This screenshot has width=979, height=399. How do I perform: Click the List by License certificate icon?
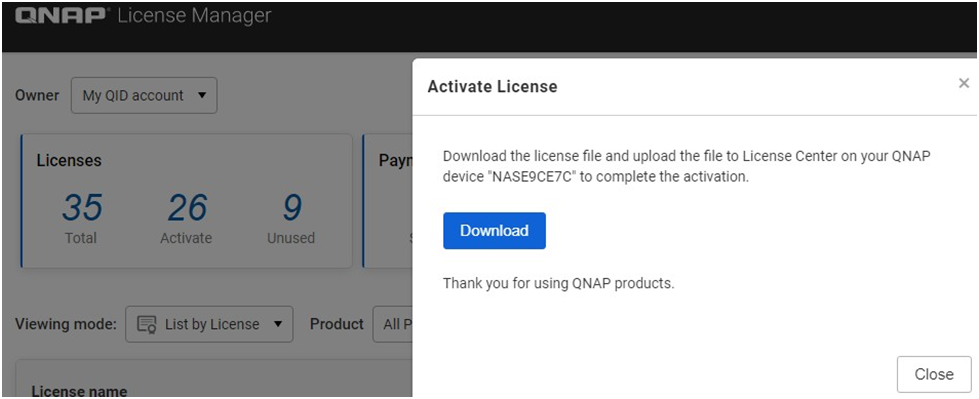point(147,325)
